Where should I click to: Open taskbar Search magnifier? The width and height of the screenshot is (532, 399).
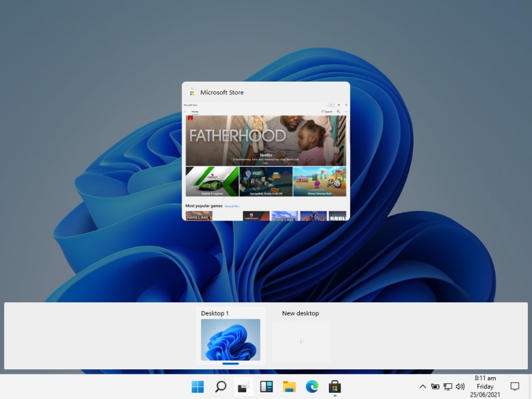221,386
